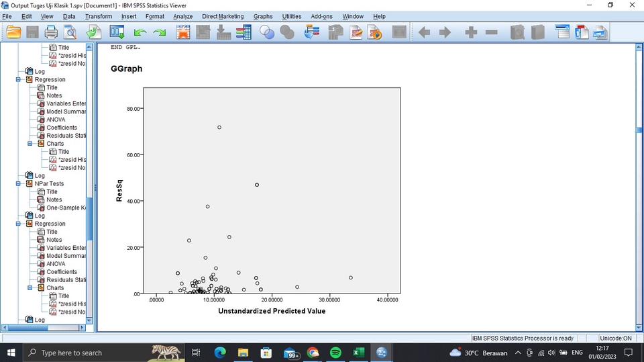The width and height of the screenshot is (644, 362).
Task: Click output pane vertical scroll-up arrow
Action: point(639,47)
